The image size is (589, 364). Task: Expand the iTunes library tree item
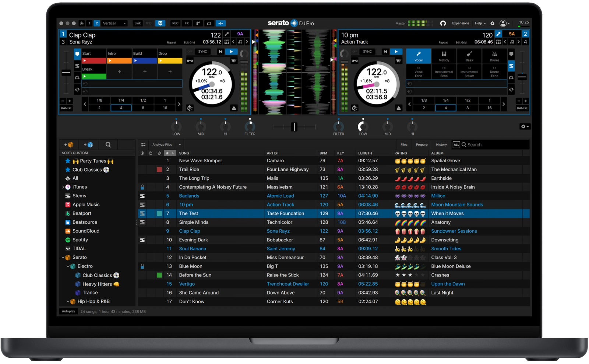point(63,187)
